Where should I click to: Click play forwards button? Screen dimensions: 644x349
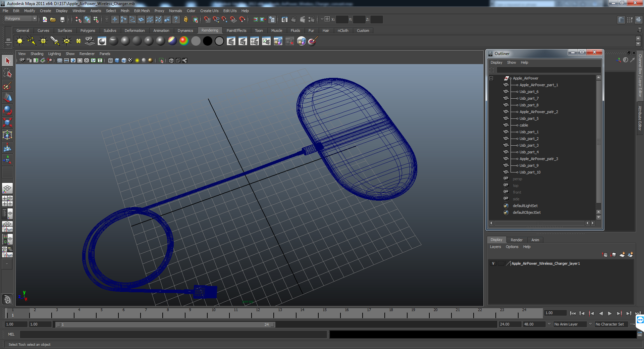[x=610, y=313]
